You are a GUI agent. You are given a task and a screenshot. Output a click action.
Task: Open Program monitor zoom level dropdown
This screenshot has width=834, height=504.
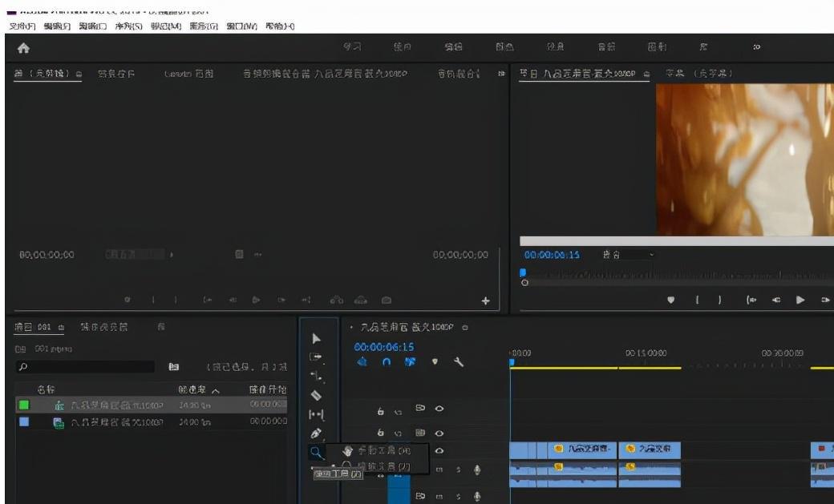pyautogui.click(x=628, y=255)
